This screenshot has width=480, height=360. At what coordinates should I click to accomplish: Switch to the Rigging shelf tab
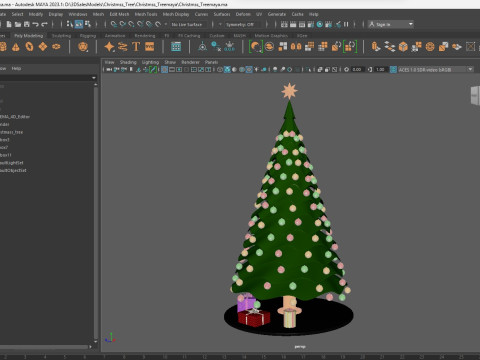tap(88, 36)
